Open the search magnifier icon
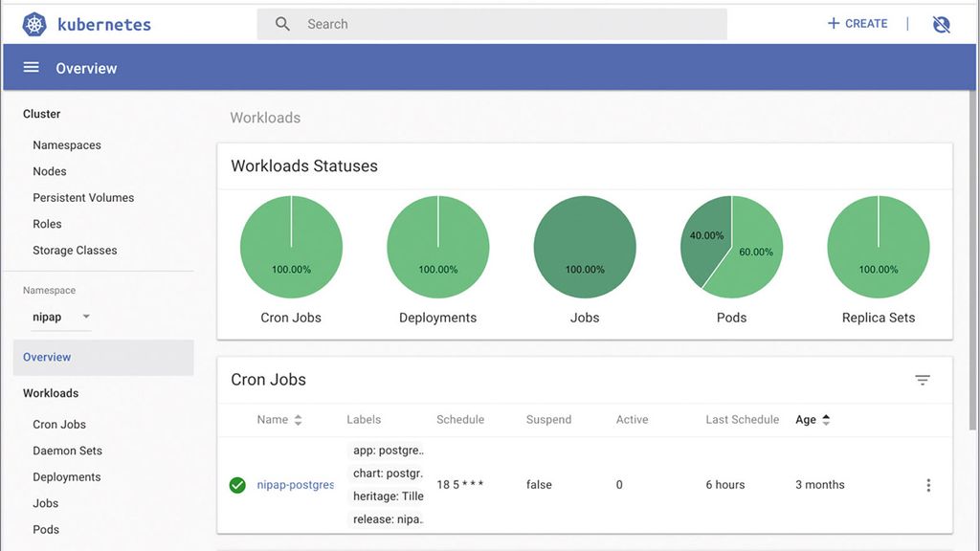The image size is (980, 551). pos(282,23)
